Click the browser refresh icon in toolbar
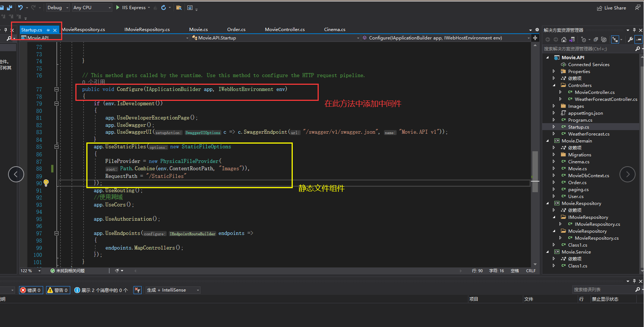This screenshot has width=644, height=327. click(x=164, y=7)
